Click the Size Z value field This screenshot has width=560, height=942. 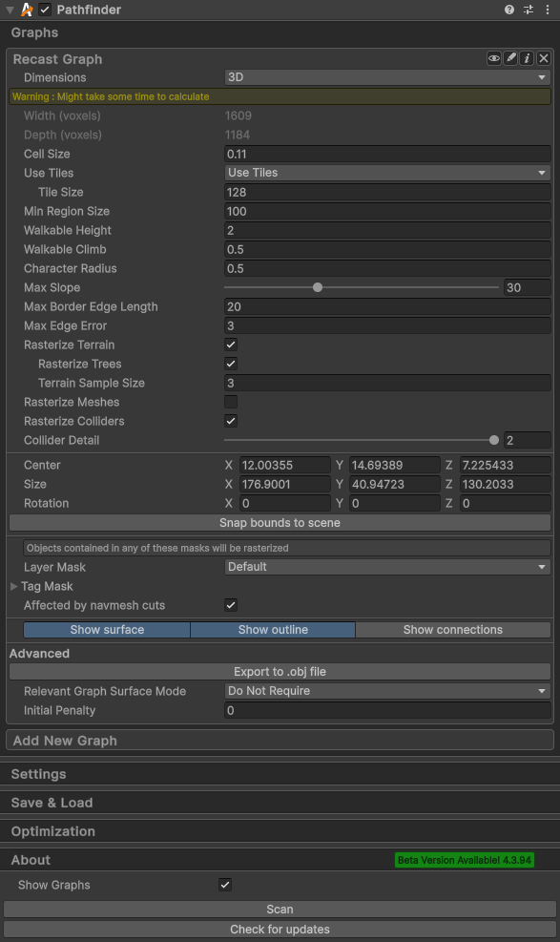pos(505,484)
